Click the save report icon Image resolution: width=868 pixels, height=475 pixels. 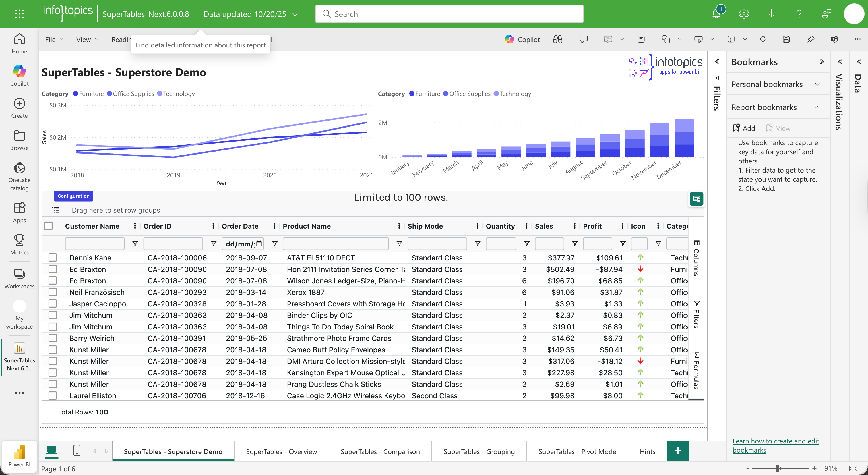coord(786,39)
